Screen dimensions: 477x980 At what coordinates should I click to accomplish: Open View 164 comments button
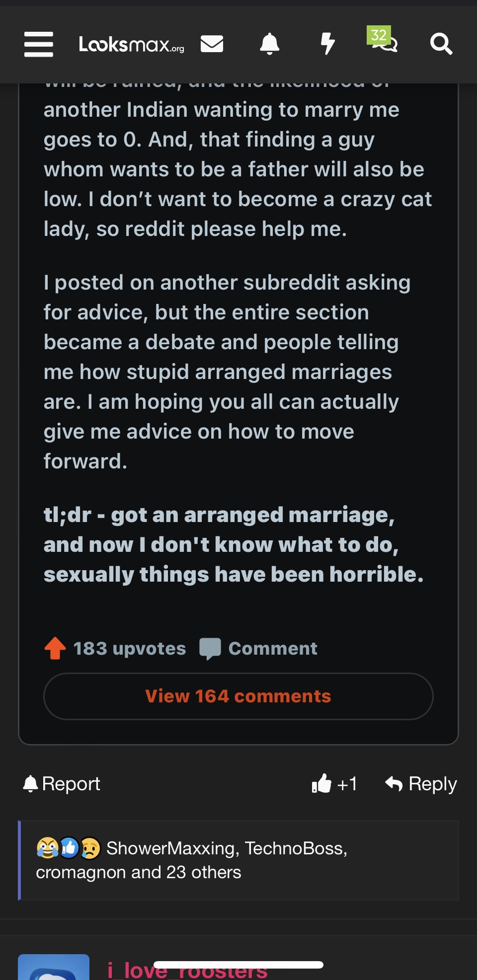pos(238,696)
